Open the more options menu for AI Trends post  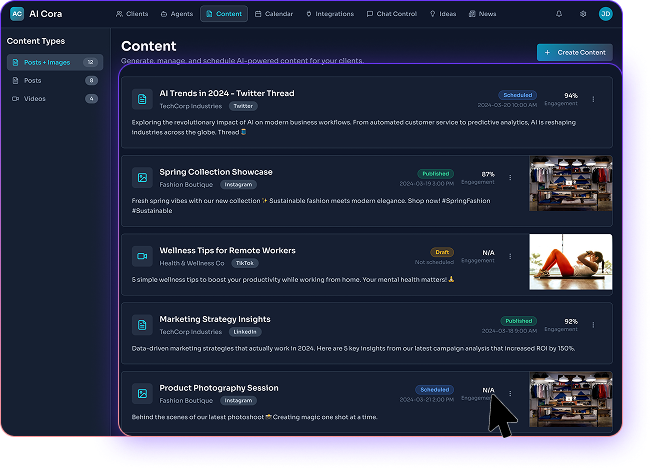593,99
